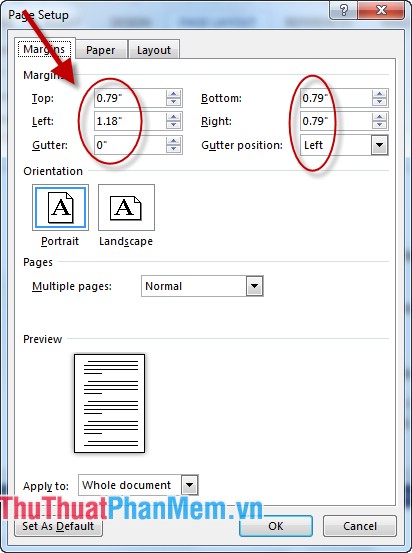Choose Portrait orientation icon

click(60, 207)
